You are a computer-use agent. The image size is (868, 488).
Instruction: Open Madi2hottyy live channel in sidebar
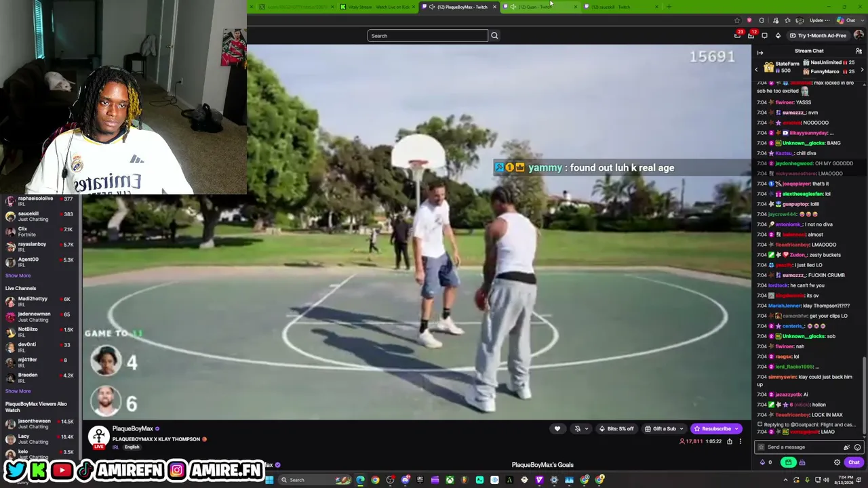[41, 302]
